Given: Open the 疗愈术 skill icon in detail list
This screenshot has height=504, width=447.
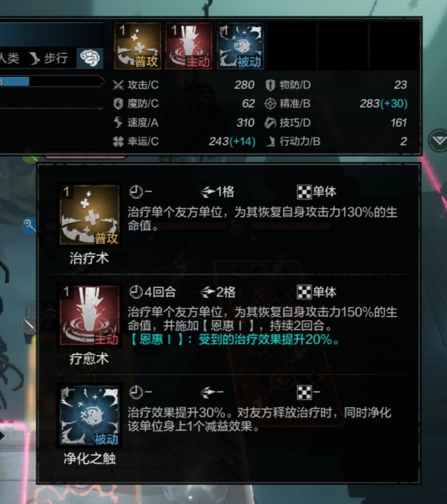Looking at the screenshot, I should (90, 316).
